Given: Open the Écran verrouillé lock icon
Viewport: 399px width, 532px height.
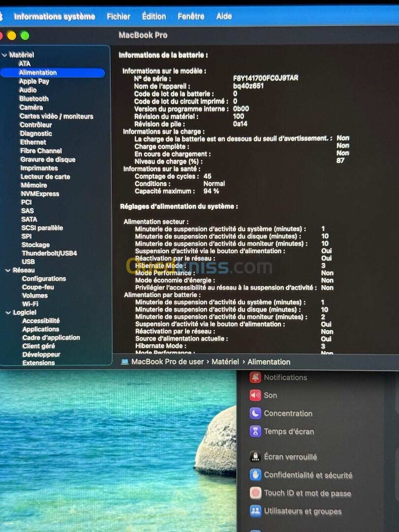Looking at the screenshot, I should 255,456.
